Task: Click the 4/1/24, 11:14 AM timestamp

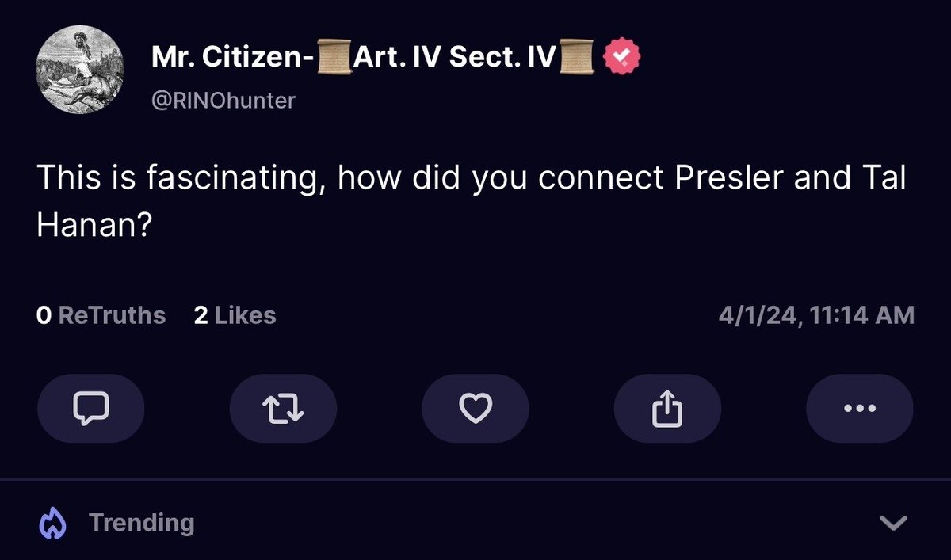Action: click(816, 315)
